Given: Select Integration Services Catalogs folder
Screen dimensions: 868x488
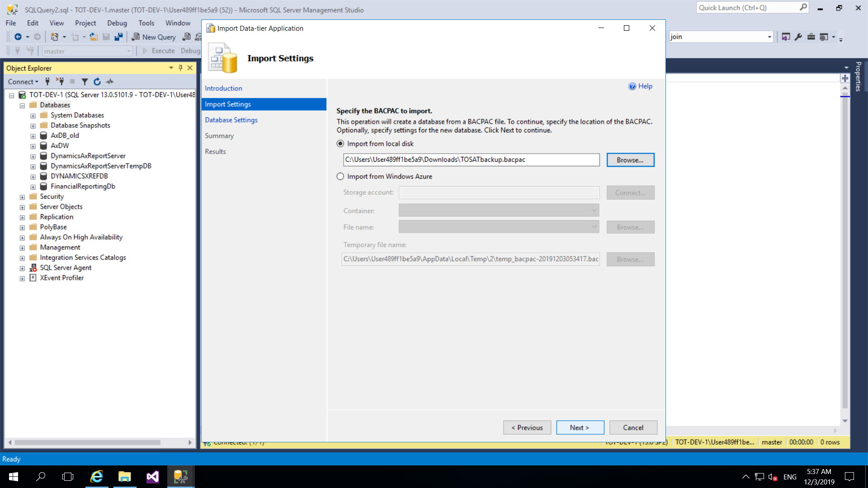Looking at the screenshot, I should pyautogui.click(x=83, y=258).
